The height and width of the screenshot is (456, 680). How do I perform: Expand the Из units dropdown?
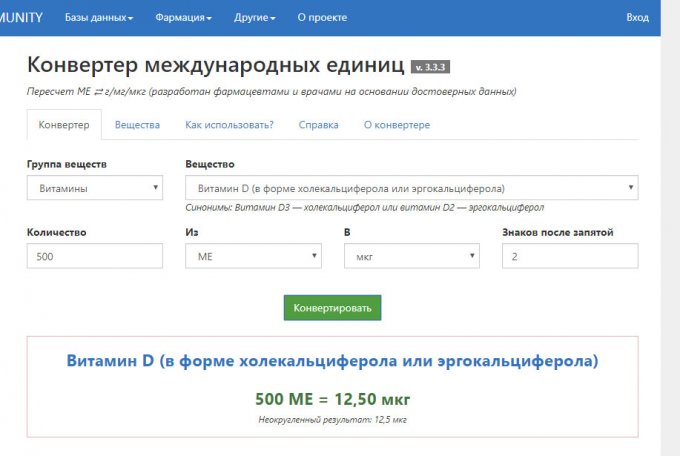253,256
